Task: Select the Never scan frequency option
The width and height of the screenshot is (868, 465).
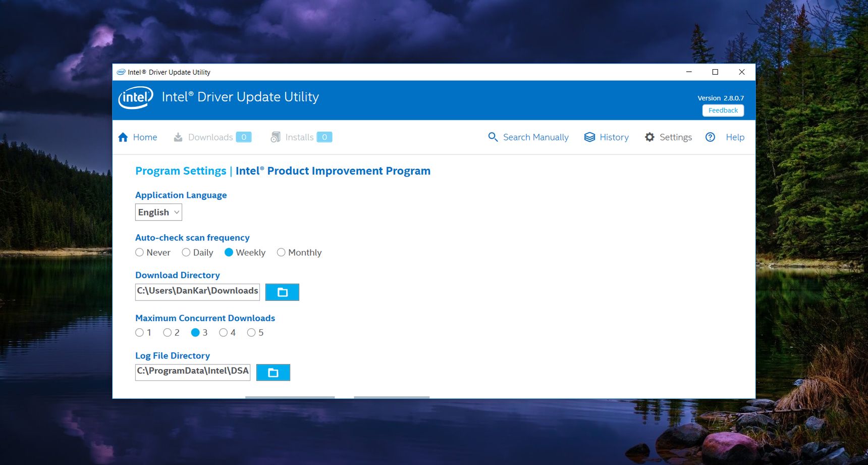Action: click(x=139, y=252)
